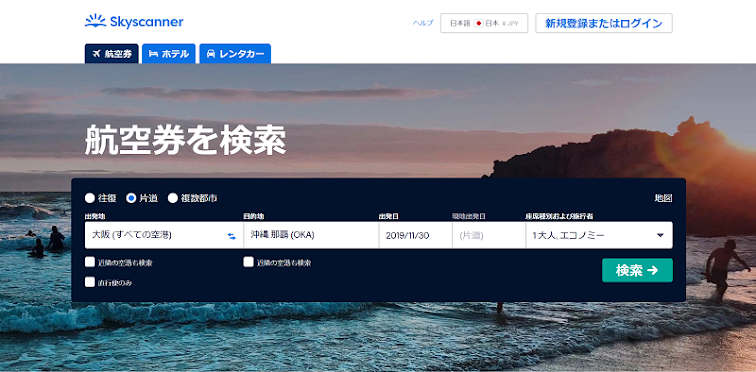The height and width of the screenshot is (372, 756).
Task: Select the 片道 one-way radio button
Action: pos(131,198)
